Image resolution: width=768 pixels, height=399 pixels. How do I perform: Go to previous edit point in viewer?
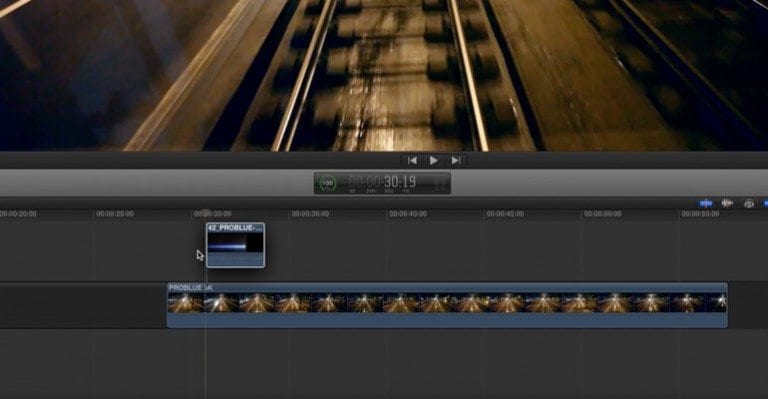coord(412,161)
